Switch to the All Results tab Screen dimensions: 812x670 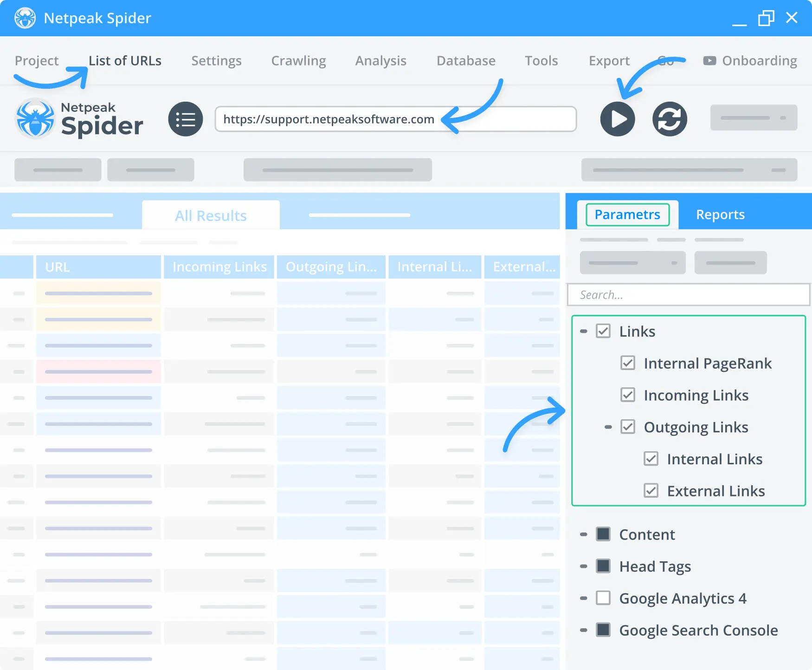pyautogui.click(x=211, y=215)
